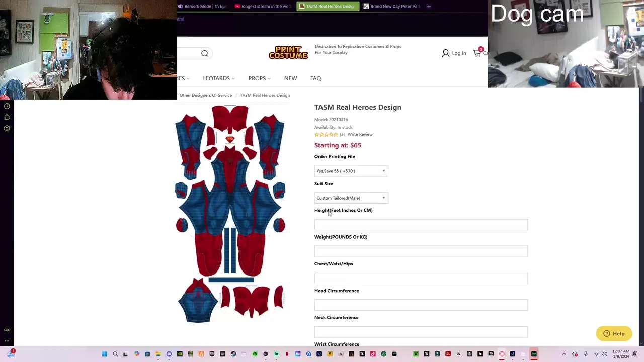Open Minecraft creeper icon on taskbar
The image size is (644, 362).
[416, 354]
